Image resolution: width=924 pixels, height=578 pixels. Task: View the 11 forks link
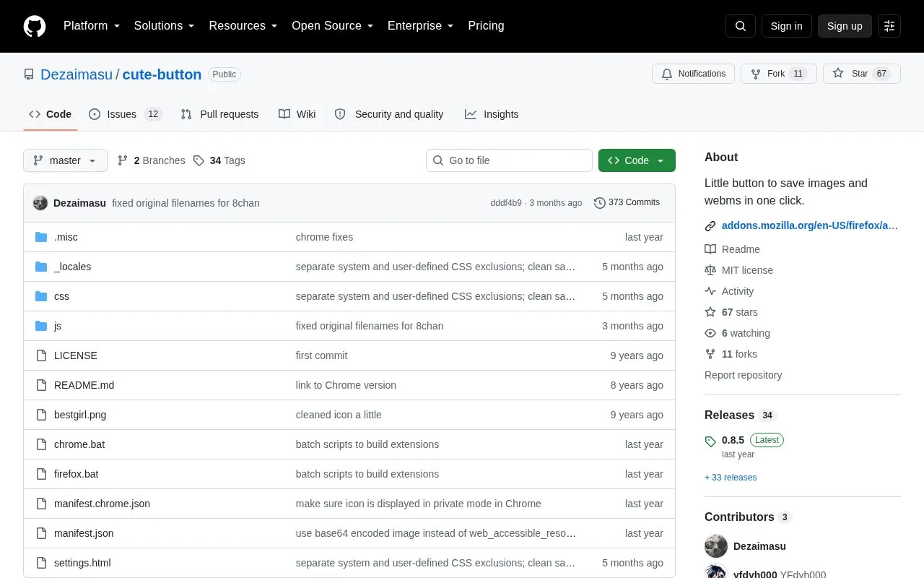pos(731,354)
